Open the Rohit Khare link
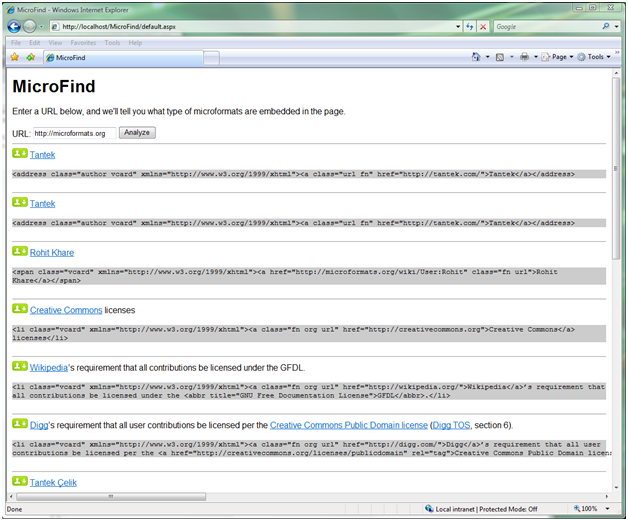The image size is (628, 521). 52,253
